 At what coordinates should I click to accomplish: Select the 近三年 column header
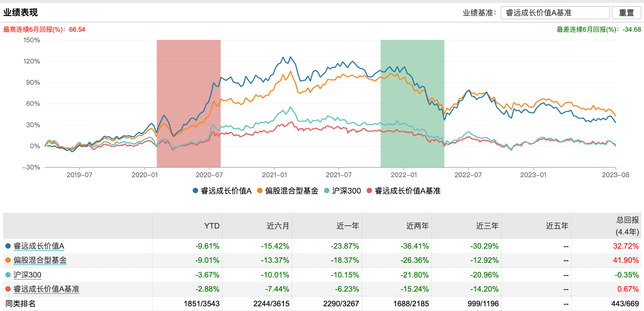coord(487,226)
